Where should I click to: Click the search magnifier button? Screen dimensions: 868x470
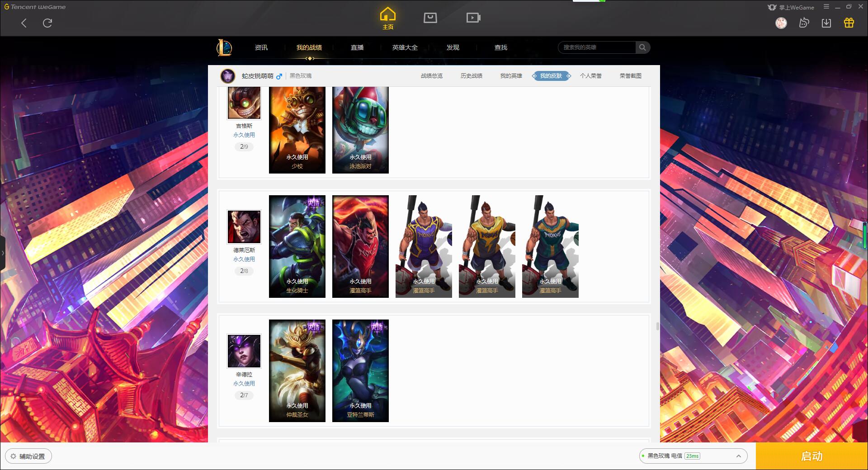pos(642,47)
